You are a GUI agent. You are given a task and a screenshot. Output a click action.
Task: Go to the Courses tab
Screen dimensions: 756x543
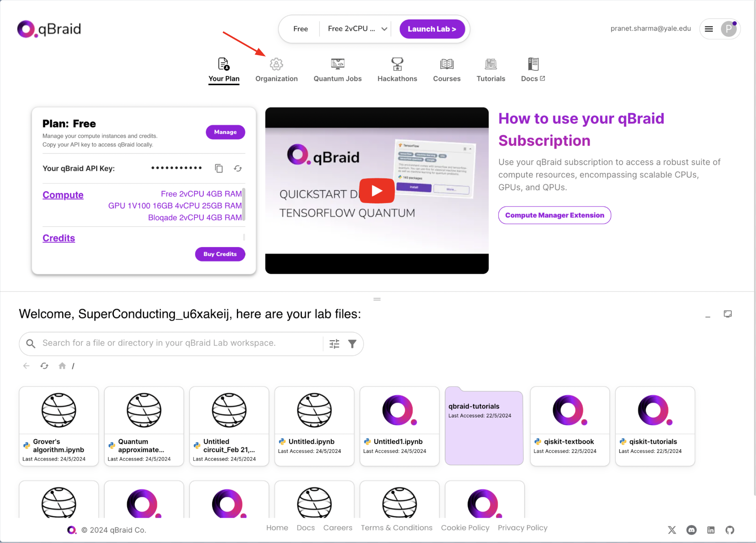(447, 70)
